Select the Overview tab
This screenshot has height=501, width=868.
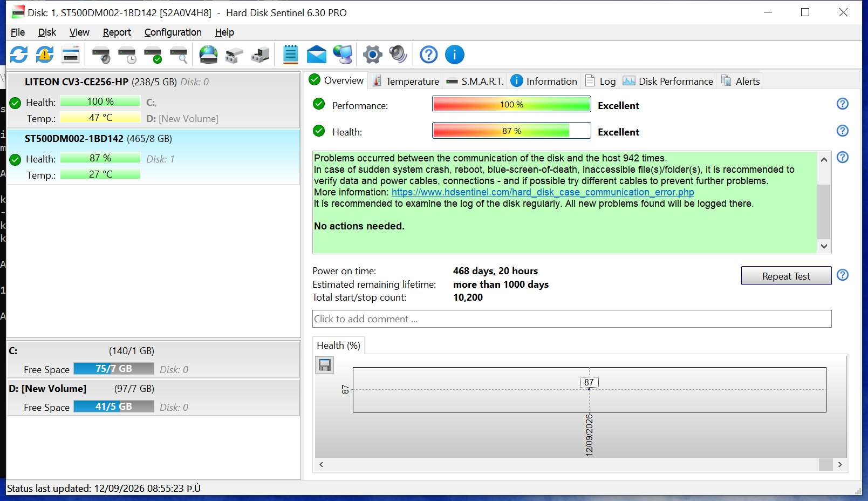pos(336,80)
